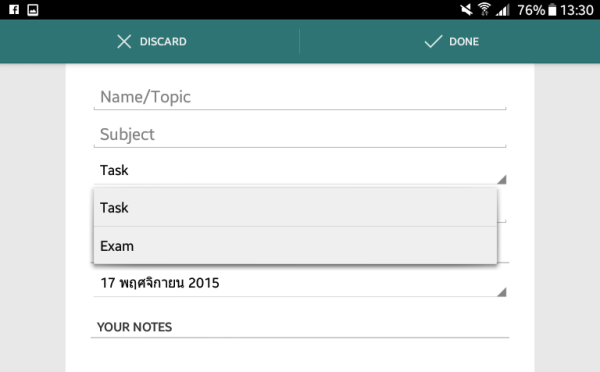The image size is (600, 372).
Task: Select Exam in the dropdown list
Action: (295, 246)
